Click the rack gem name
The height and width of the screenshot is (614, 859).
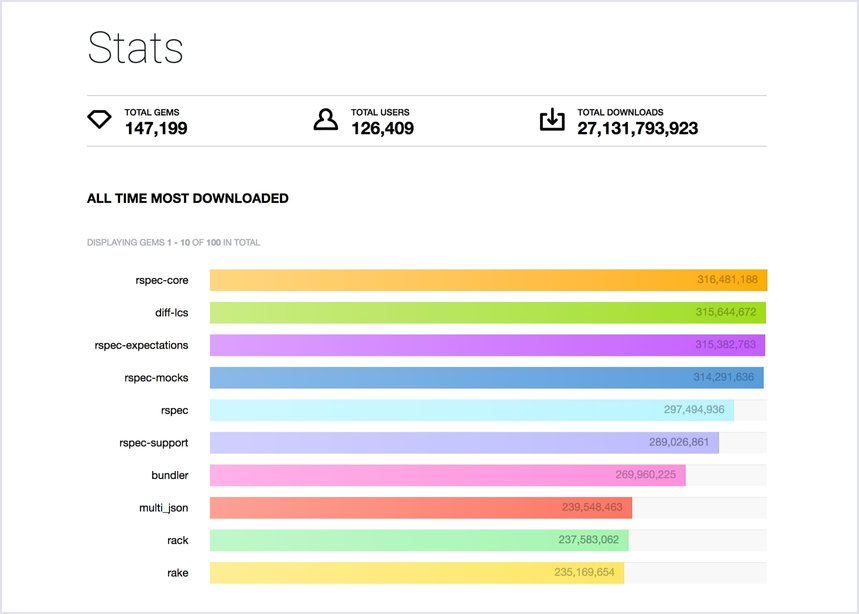(x=178, y=540)
